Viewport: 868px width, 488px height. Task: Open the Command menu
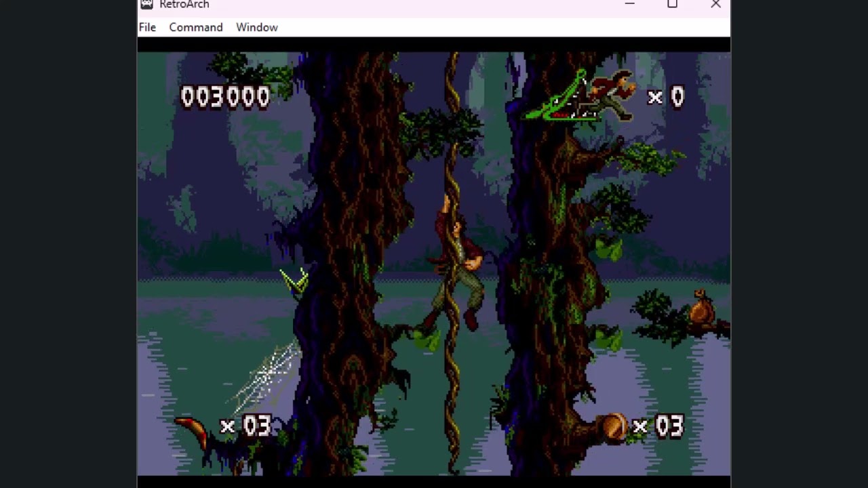(x=196, y=27)
